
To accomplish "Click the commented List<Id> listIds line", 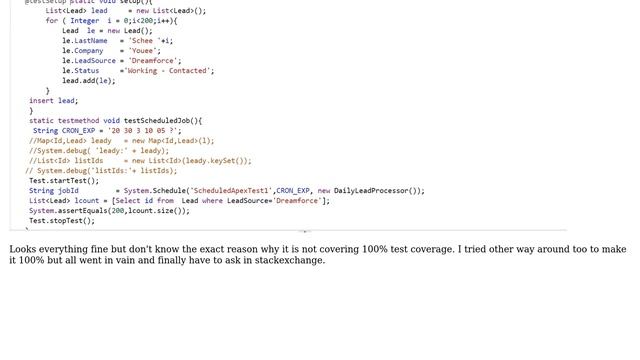I will pyautogui.click(x=140, y=160).
